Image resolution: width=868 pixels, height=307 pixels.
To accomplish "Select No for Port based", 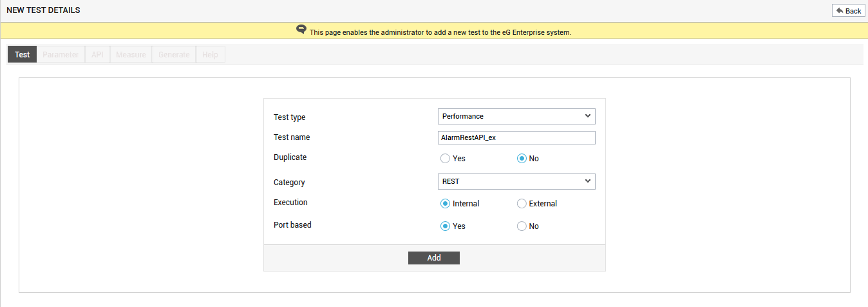I will 522,226.
